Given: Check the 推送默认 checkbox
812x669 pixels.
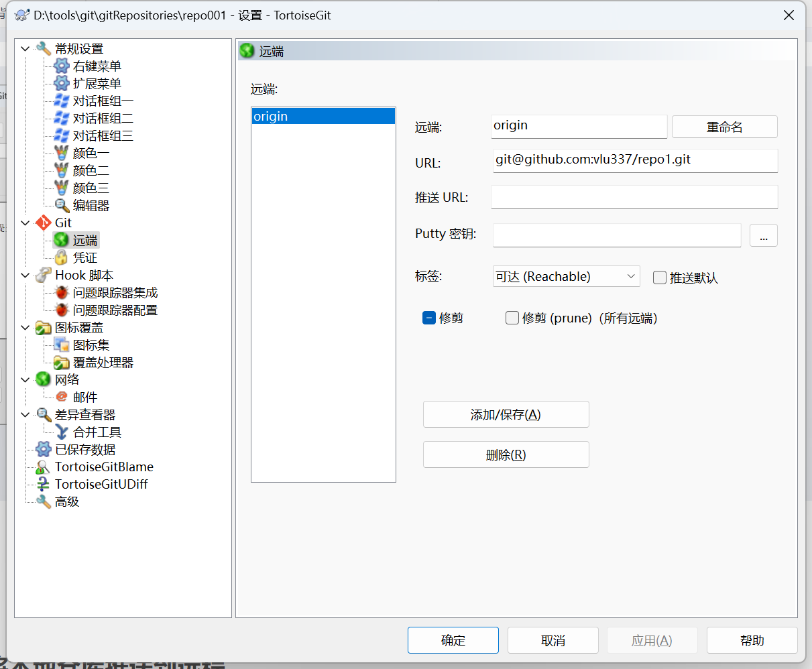Looking at the screenshot, I should click(660, 278).
